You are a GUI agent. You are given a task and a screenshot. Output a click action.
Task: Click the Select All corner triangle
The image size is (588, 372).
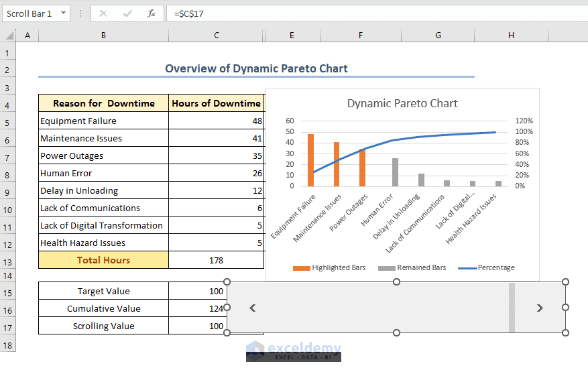(10, 36)
